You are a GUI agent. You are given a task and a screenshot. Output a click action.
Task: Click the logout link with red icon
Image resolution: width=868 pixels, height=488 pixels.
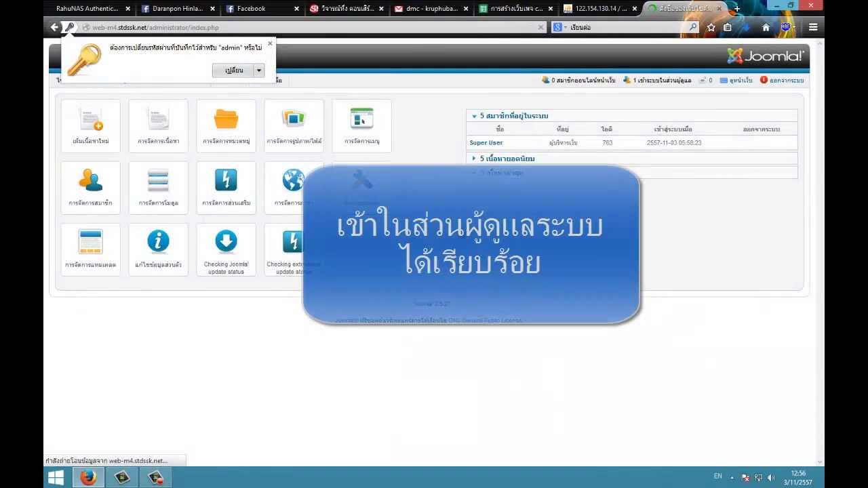click(782, 80)
